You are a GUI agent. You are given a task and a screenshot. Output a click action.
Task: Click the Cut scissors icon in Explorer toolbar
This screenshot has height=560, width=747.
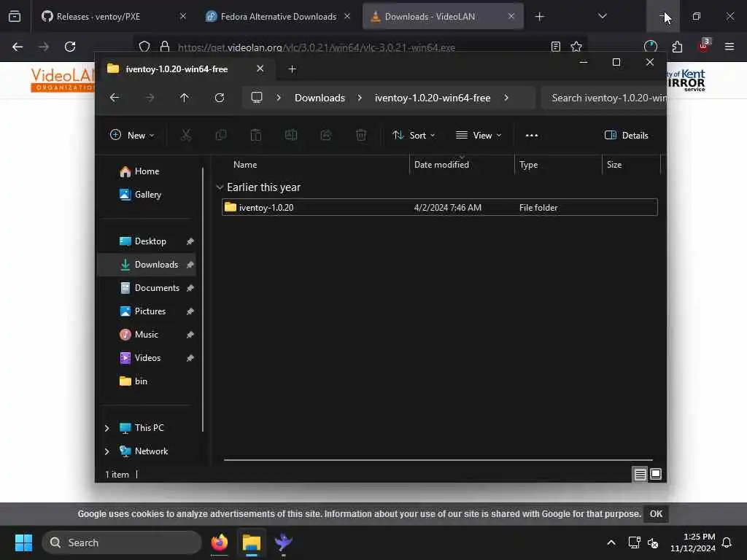(x=186, y=135)
